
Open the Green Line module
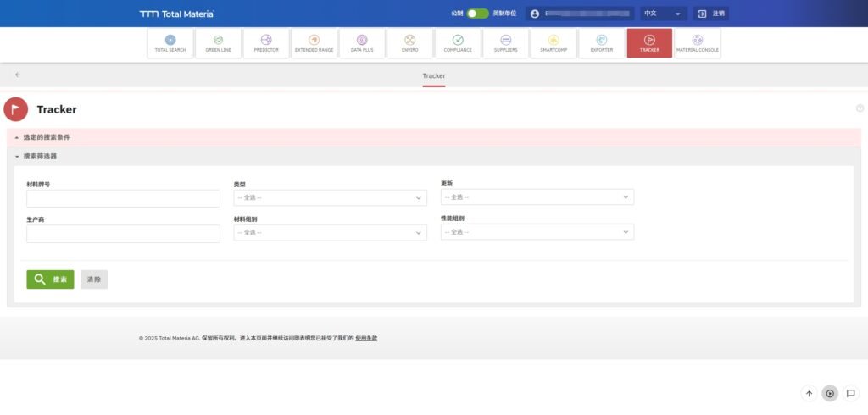click(x=218, y=43)
